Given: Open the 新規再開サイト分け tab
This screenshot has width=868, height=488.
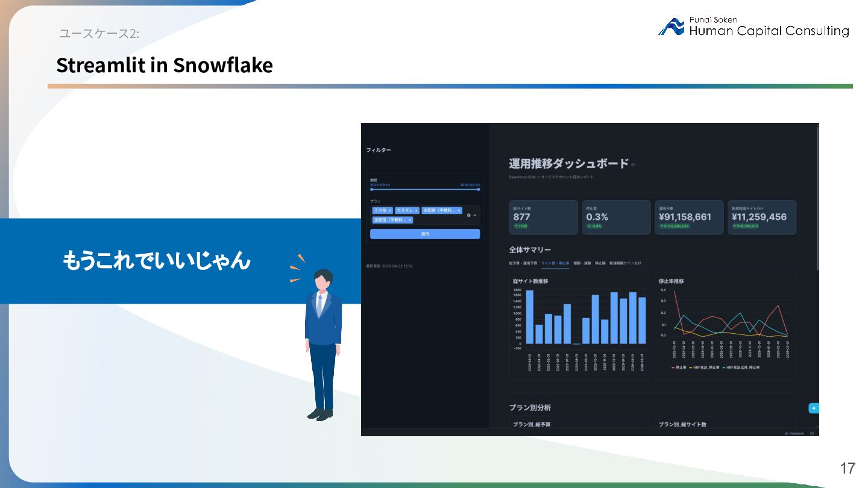Looking at the screenshot, I should point(625,263).
